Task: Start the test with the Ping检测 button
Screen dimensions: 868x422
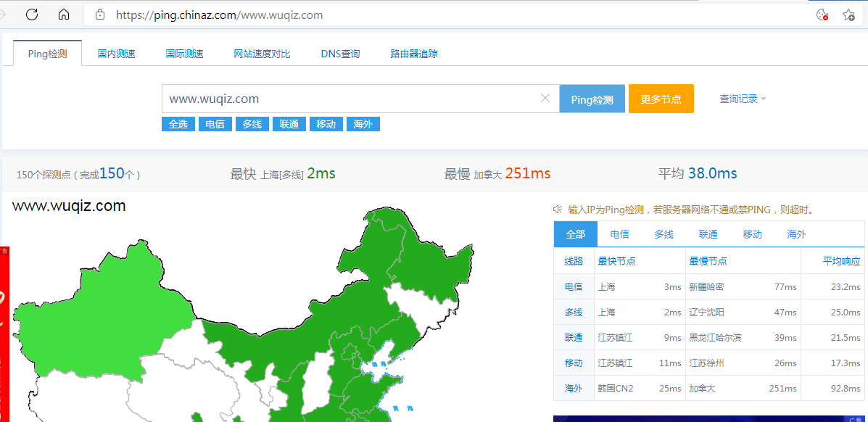Action: 592,98
